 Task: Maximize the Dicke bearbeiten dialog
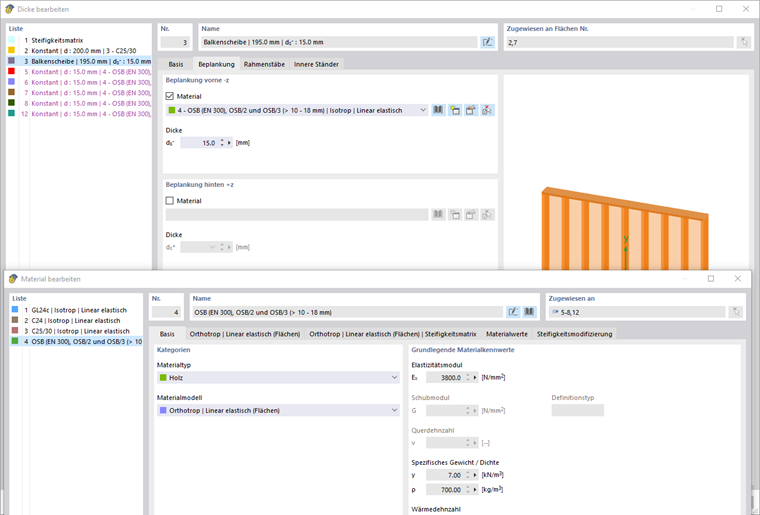pyautogui.click(x=719, y=9)
